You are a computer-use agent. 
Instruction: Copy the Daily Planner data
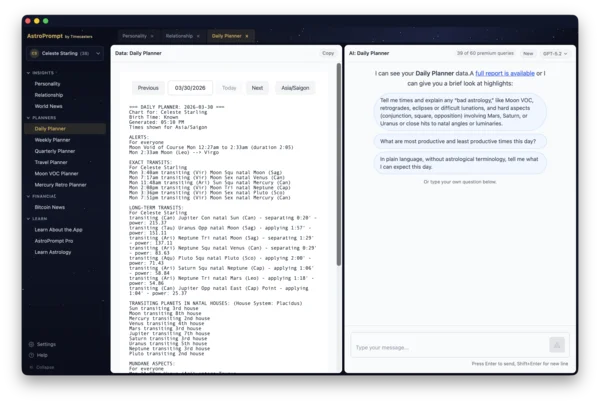[328, 53]
